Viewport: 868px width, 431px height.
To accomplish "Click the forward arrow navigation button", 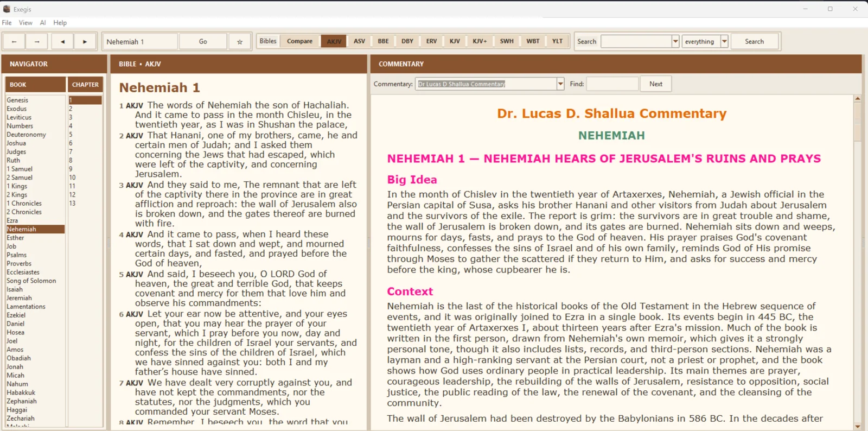I will click(x=37, y=41).
